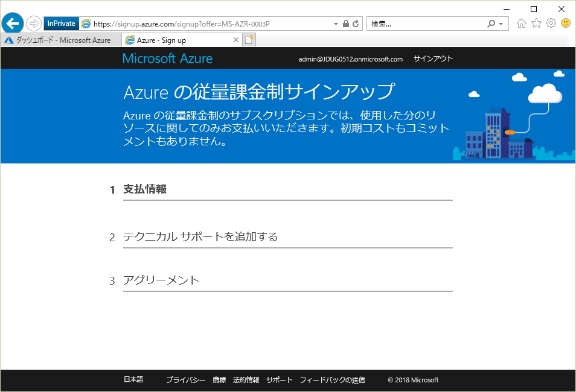
Task: Go back with the browser back arrow
Action: point(13,24)
